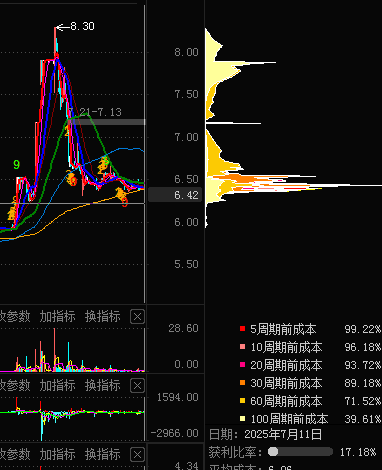Select the yellow 60周期前成本 legend swatch

tap(242, 401)
